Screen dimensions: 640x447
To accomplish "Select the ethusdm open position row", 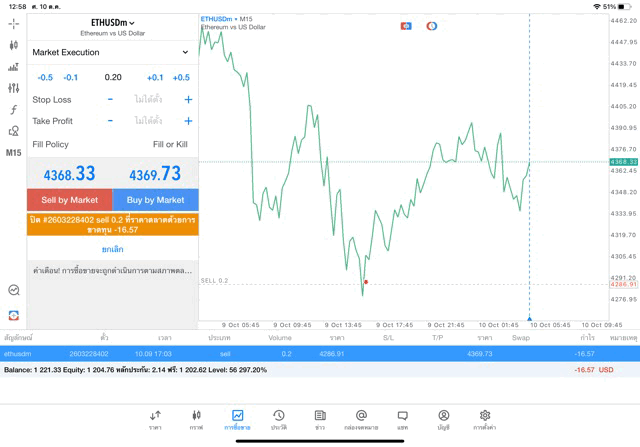I will 320,353.
